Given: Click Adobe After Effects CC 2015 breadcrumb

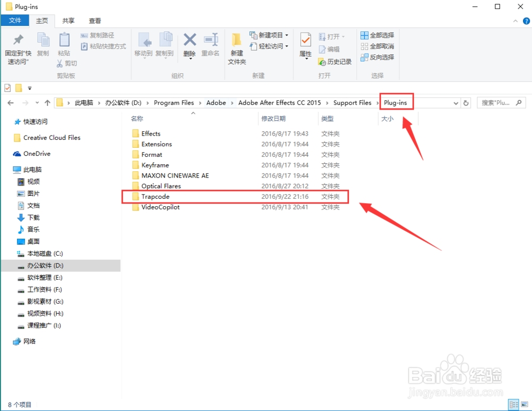Looking at the screenshot, I should coord(280,103).
